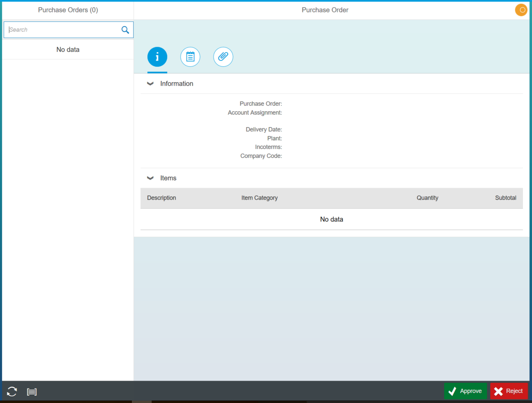Click the orange avatar circle top right
This screenshot has width=532, height=403.
pyautogui.click(x=521, y=9)
